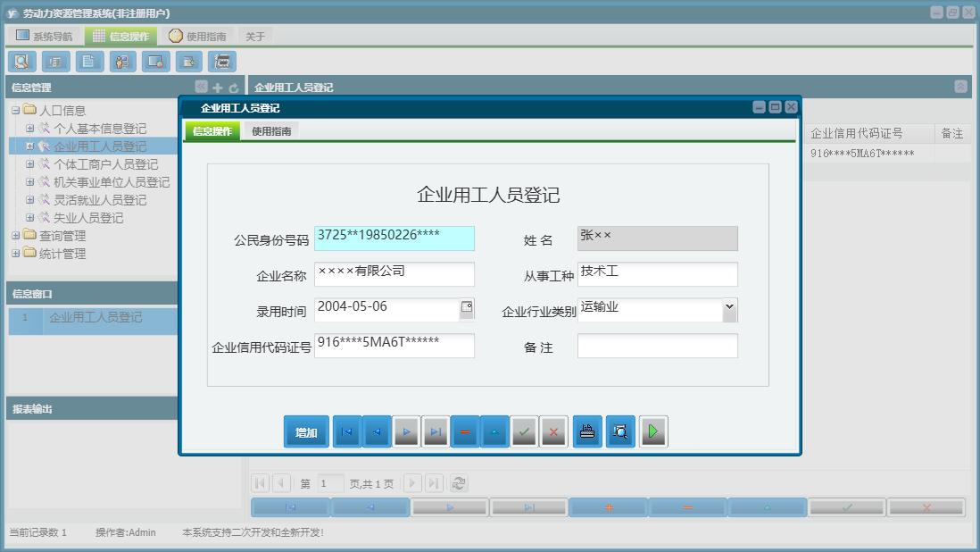Screen dimensions: 980x552
Task: Open the 企业行业类别 dropdown
Action: [729, 310]
